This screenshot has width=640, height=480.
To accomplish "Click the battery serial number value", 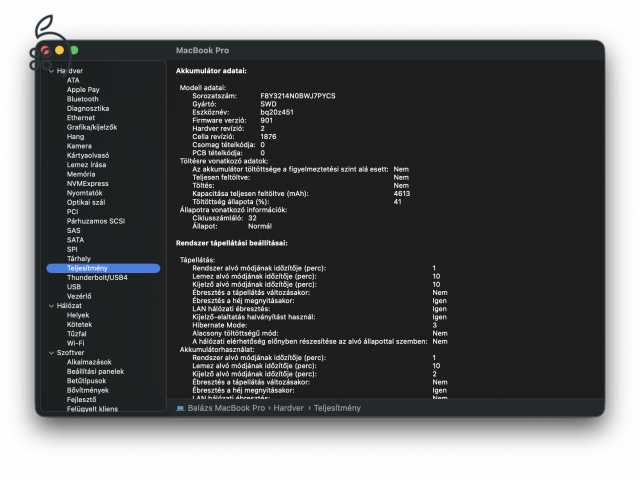I will coord(298,95).
